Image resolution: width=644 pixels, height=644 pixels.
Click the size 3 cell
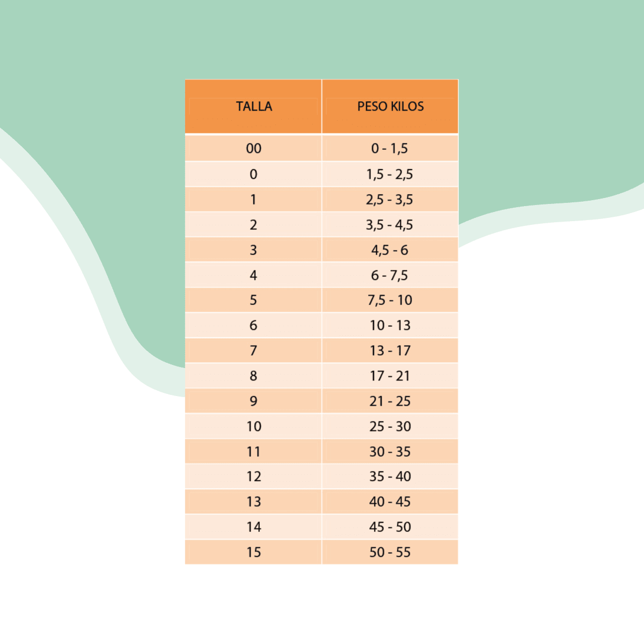(253, 250)
